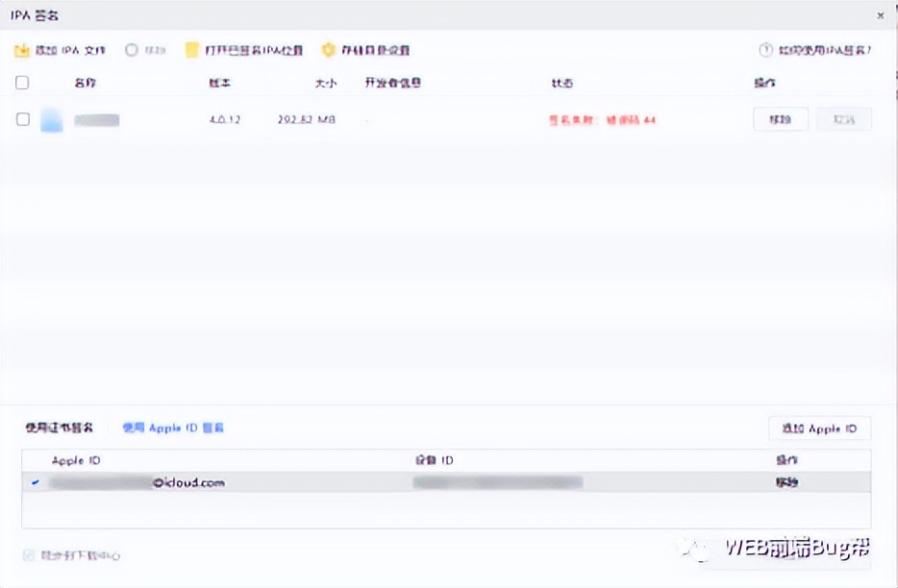
Task: Click the app icon thumbnail in the list
Action: coord(53,120)
